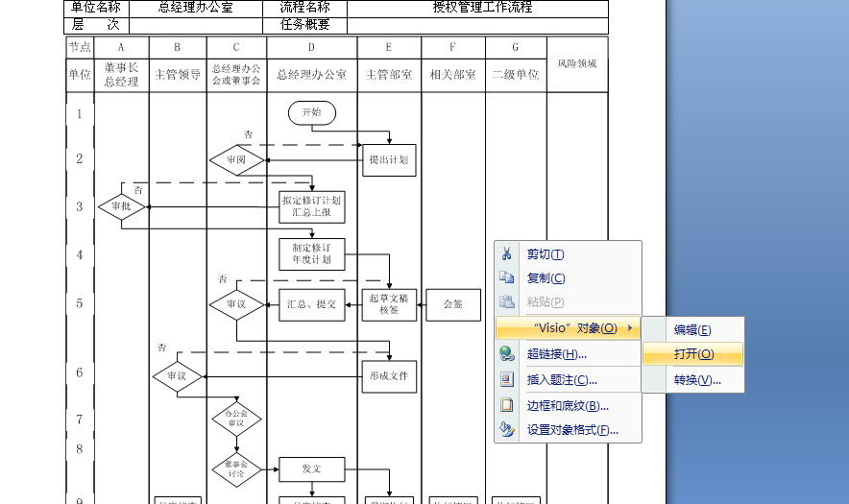This screenshot has height=504, width=849.
Task: Click the 审议 diamond in column C
Action: 236,304
